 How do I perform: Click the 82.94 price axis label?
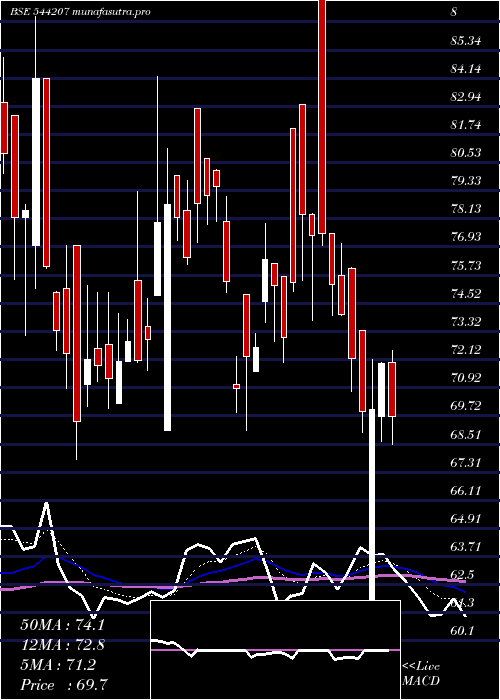pos(466,97)
